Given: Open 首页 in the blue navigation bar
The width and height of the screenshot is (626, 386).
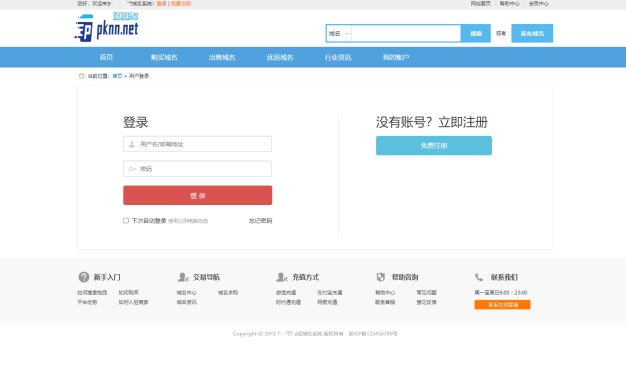Looking at the screenshot, I should [106, 57].
